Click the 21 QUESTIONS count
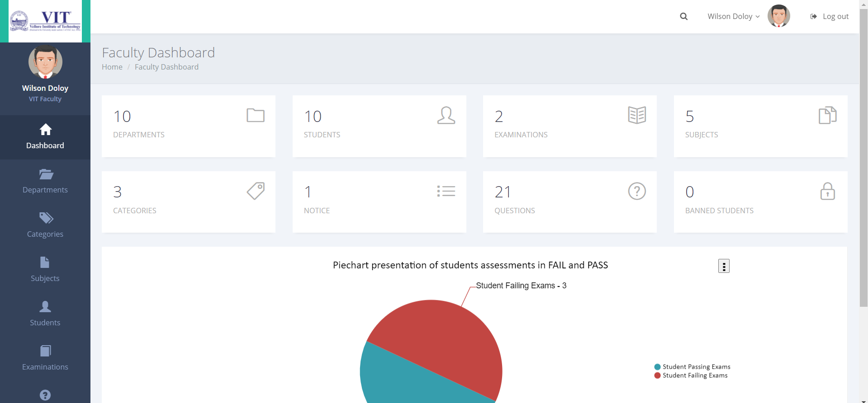The width and height of the screenshot is (868, 403). [x=503, y=192]
